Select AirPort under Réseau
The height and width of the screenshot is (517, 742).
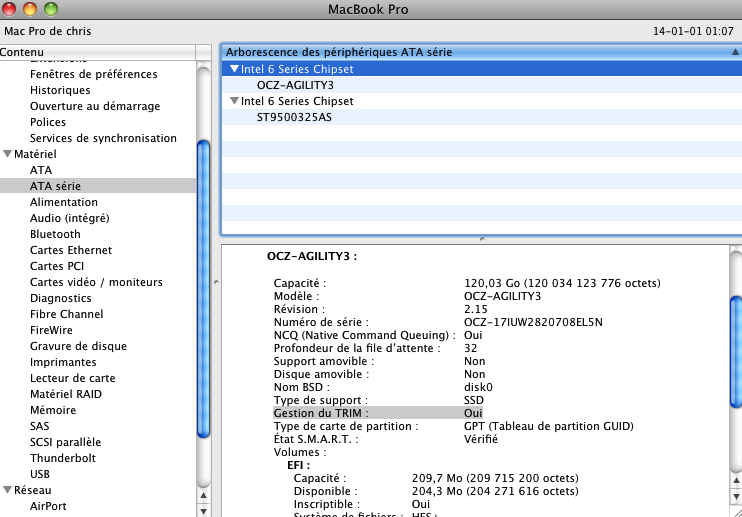click(x=48, y=507)
